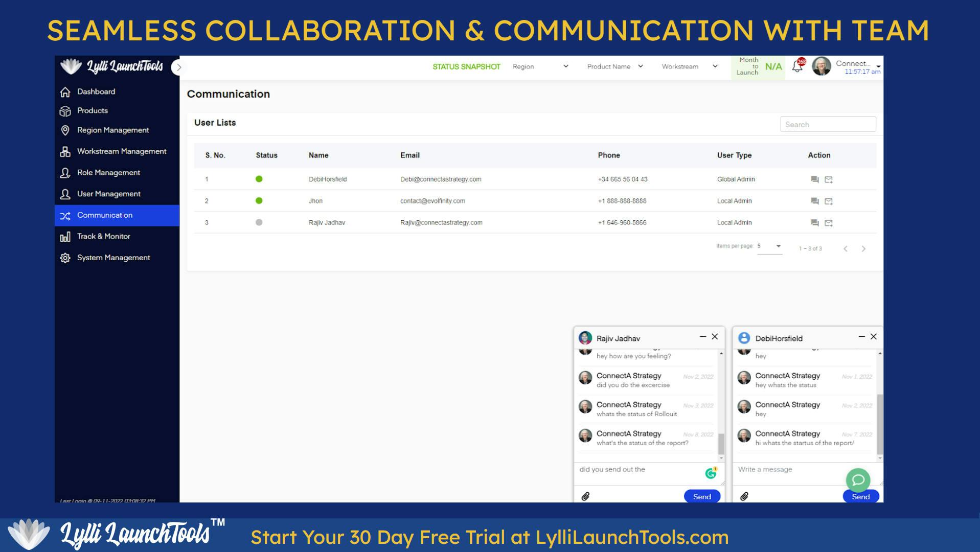Open the Dashboard from the sidebar
The width and height of the screenshot is (980, 552).
(95, 91)
